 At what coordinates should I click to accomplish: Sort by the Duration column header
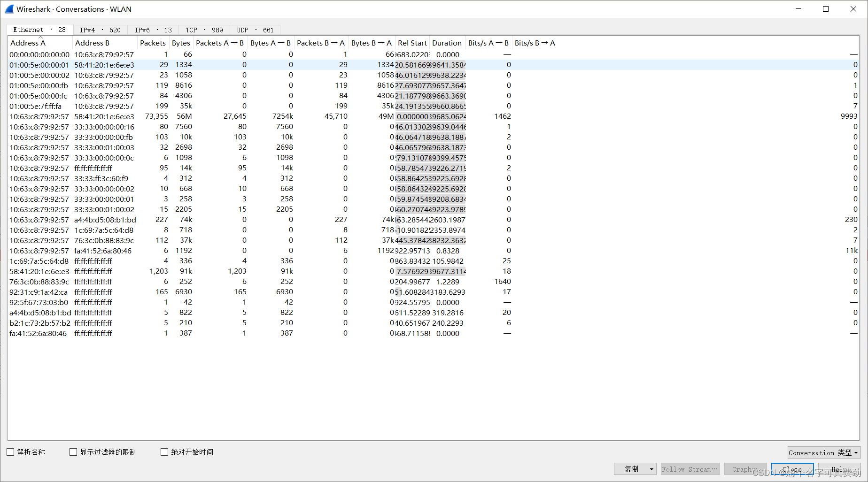coord(447,43)
